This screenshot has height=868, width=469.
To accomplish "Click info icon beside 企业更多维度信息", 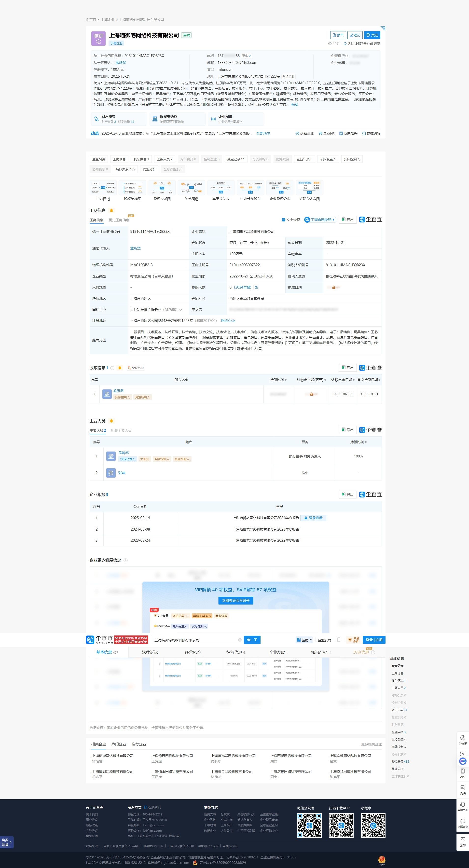I will [126, 560].
